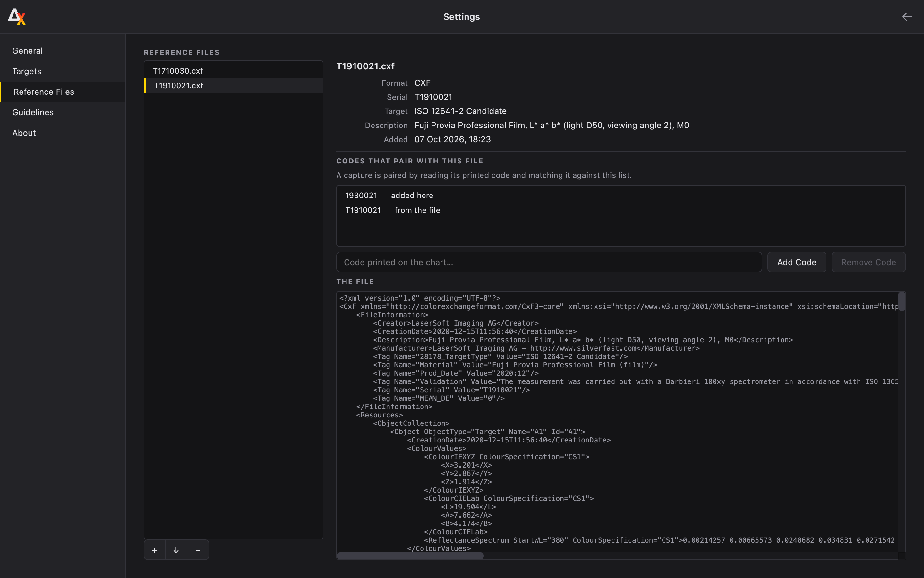This screenshot has width=924, height=578.
Task: Click the Prod_Date tag line in the file
Action: pyautogui.click(x=456, y=373)
